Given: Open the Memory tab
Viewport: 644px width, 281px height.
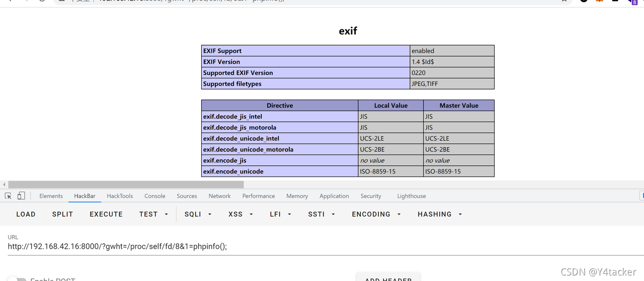Looking at the screenshot, I should 297,196.
